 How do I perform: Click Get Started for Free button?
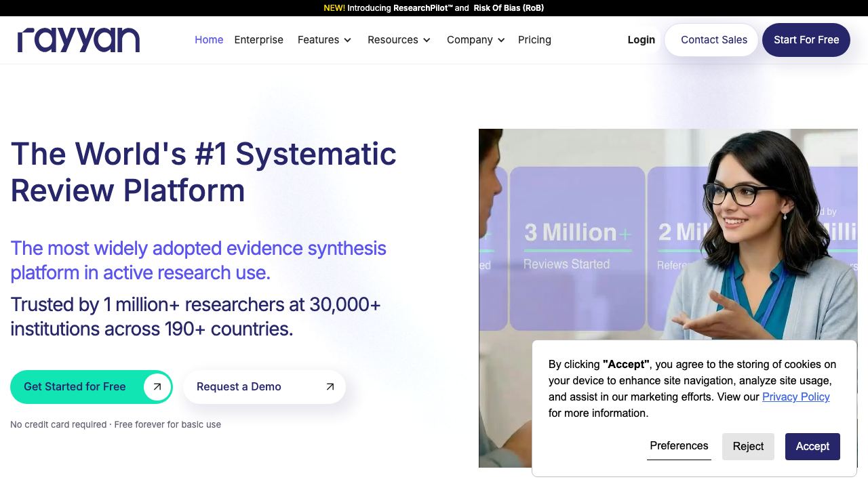(92, 387)
